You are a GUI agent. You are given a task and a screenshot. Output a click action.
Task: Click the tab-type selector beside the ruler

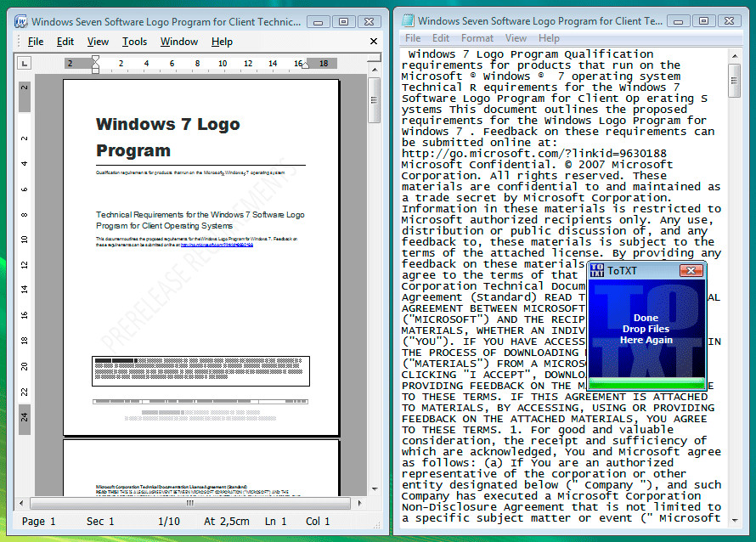24,63
